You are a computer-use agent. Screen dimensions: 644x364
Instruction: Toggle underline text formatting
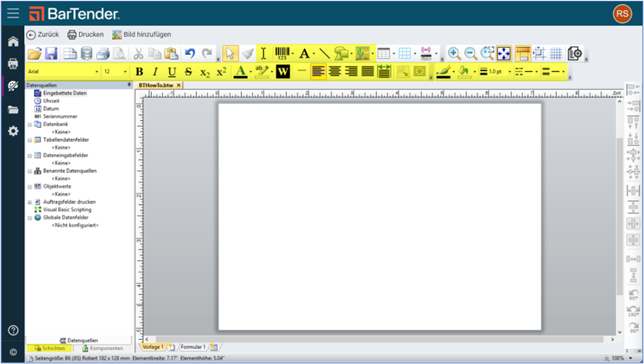(x=171, y=72)
